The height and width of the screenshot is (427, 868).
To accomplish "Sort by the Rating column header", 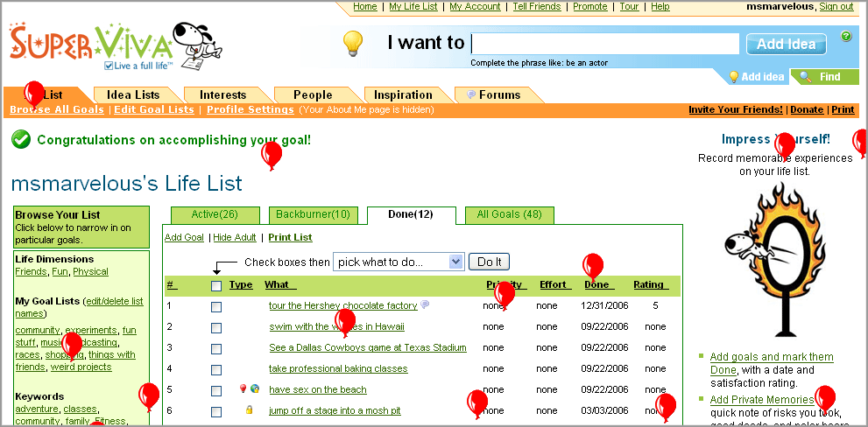I will click(652, 285).
